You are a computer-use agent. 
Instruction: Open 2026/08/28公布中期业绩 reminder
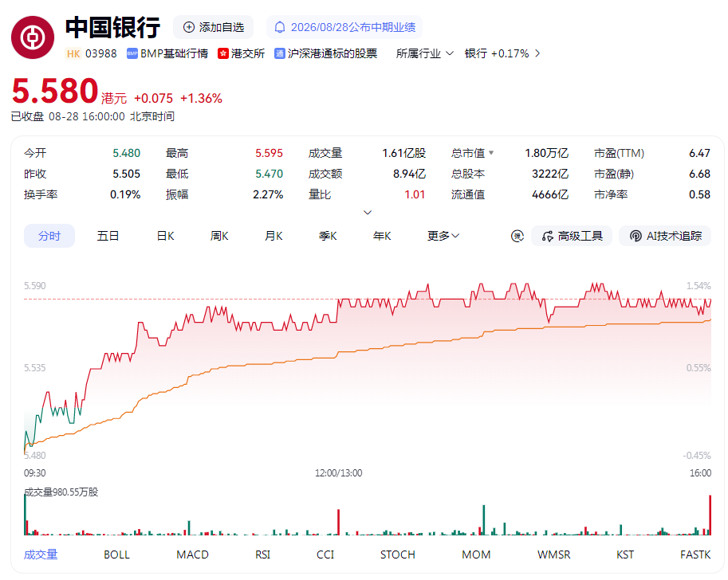coord(344,27)
